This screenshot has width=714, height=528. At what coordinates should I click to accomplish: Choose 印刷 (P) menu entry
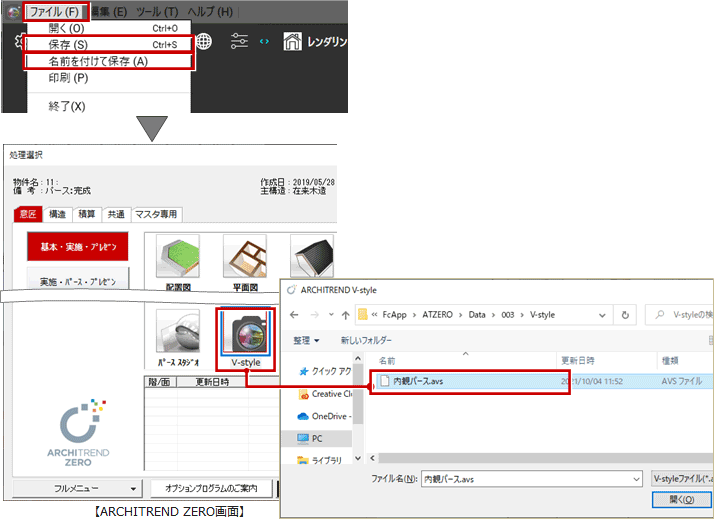point(109,78)
